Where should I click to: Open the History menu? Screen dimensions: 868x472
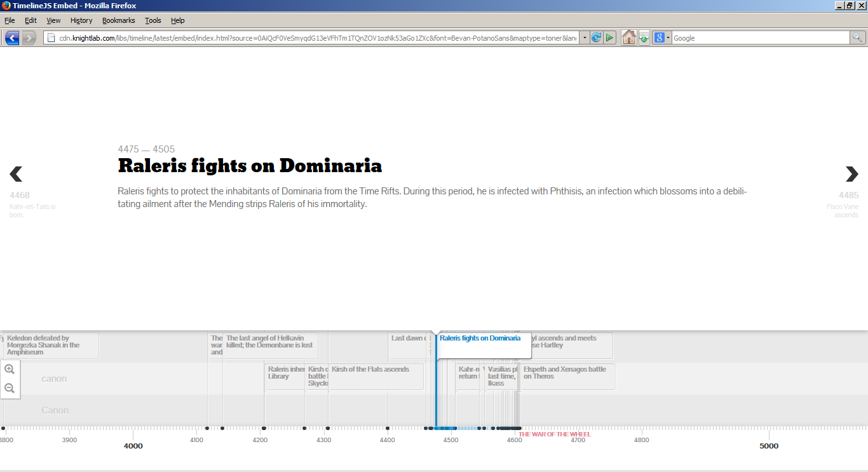click(81, 20)
